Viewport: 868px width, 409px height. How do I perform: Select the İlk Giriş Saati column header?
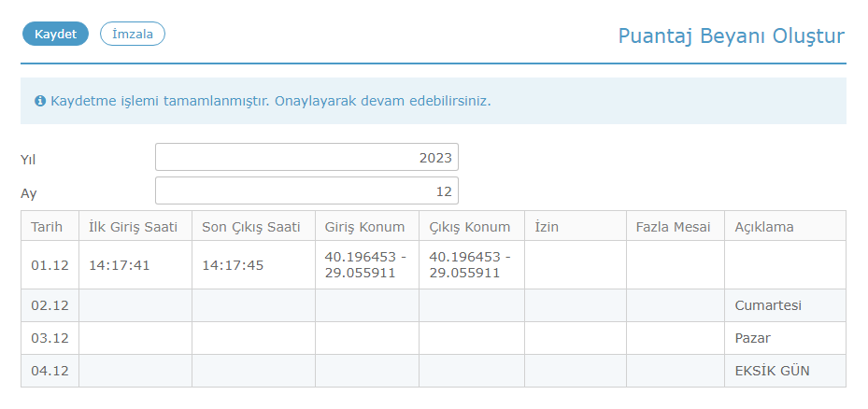(135, 226)
